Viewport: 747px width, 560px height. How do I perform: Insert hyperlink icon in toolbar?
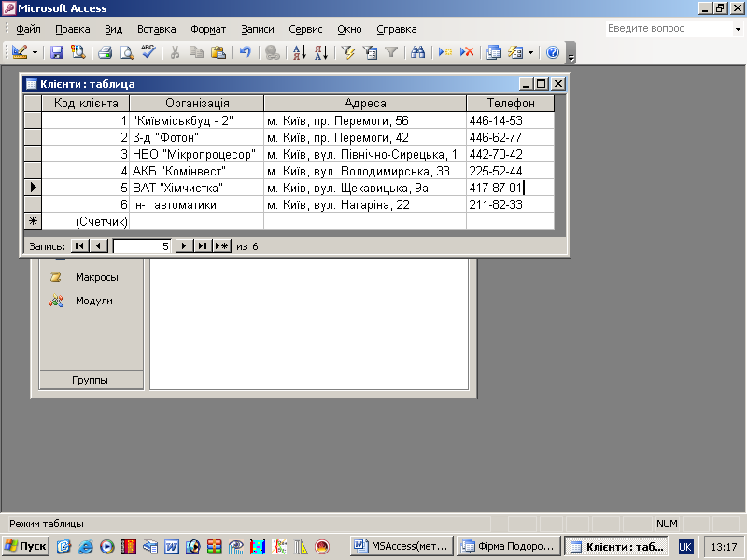272,52
